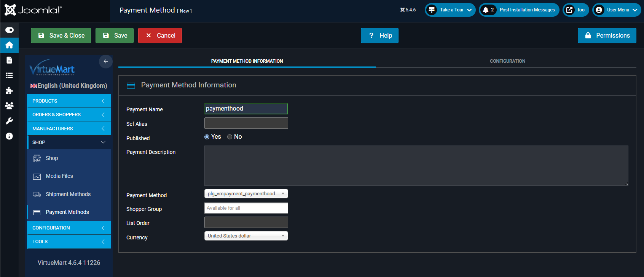Click the Joomla logo
Screen dimensions: 644x277
pos(33,10)
